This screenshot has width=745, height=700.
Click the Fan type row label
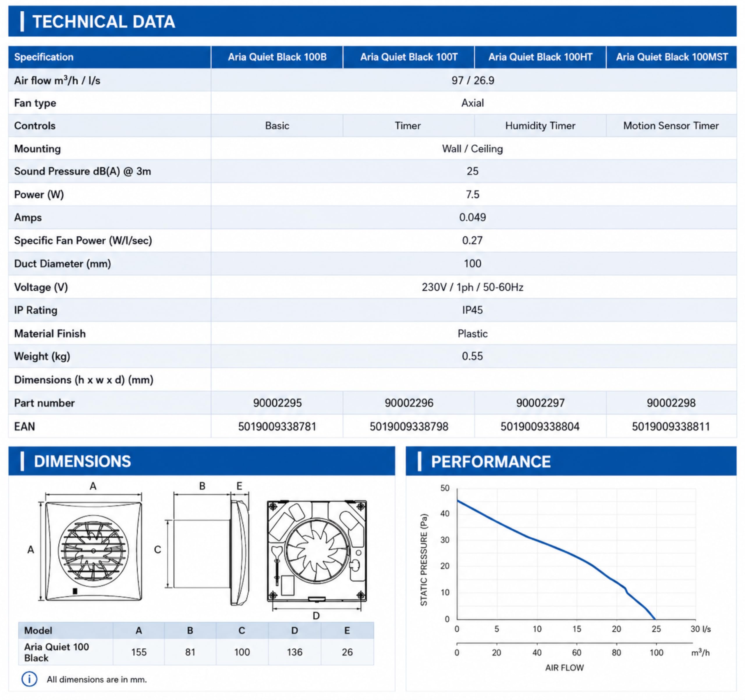(x=35, y=103)
